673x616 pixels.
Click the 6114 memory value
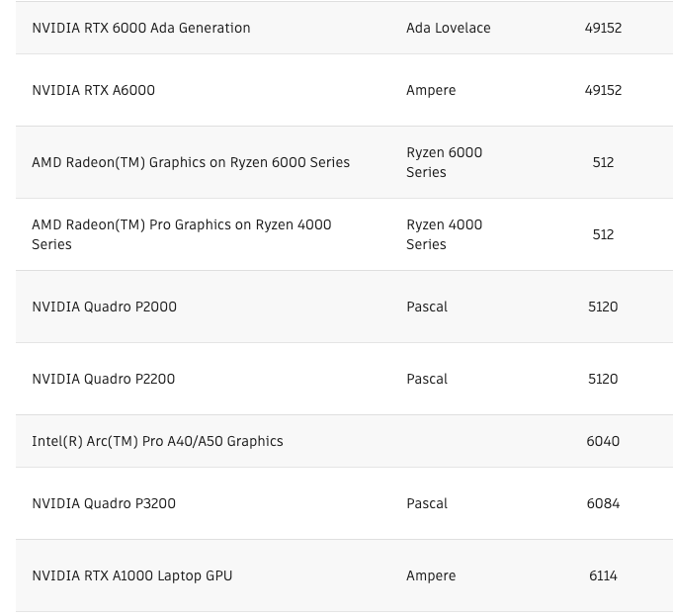603,575
